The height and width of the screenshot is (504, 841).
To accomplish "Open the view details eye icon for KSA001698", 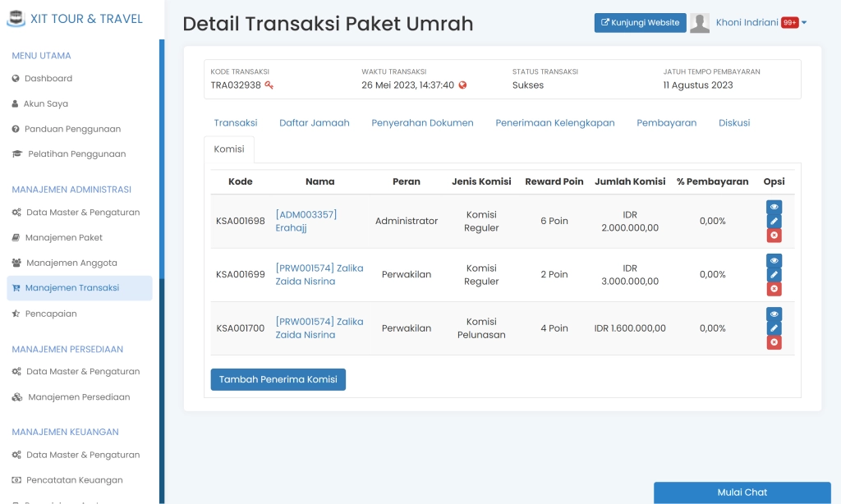I will click(773, 207).
